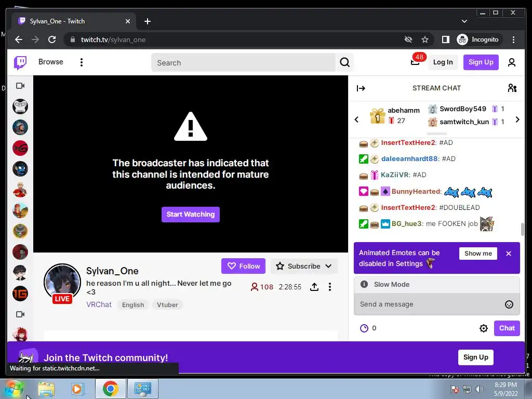Open the Chrome three-dot menu
532x399 pixels.
point(513,39)
